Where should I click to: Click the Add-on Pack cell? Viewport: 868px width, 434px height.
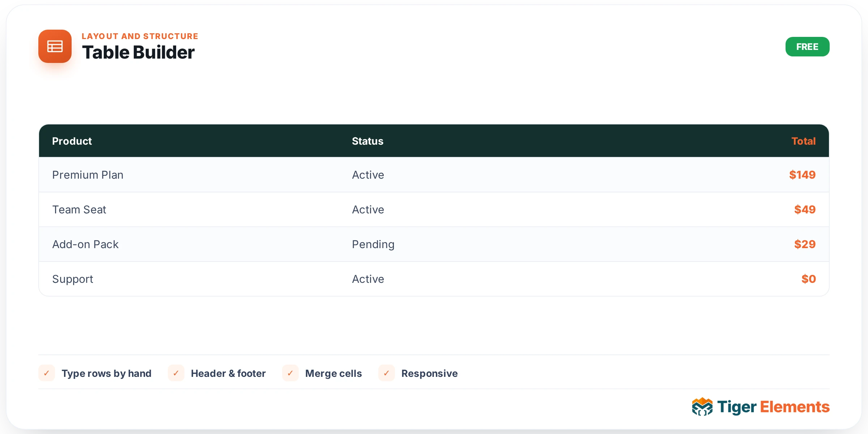tap(85, 244)
